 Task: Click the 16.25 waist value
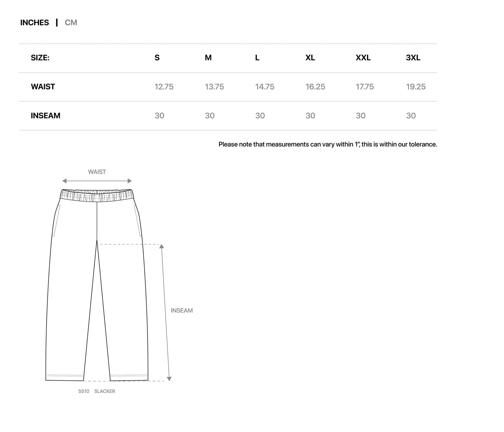pos(315,87)
